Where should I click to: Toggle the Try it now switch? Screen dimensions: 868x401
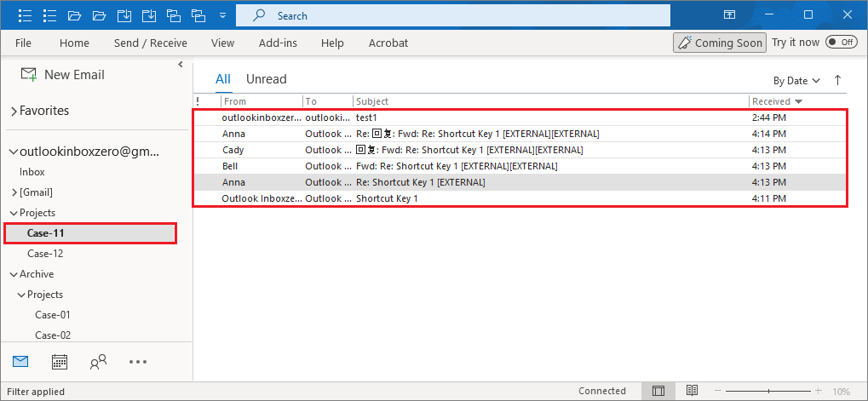(841, 43)
